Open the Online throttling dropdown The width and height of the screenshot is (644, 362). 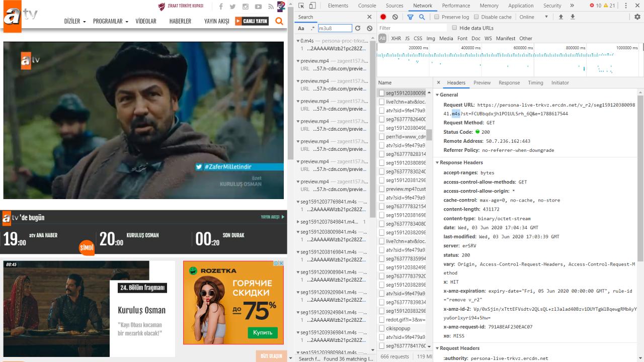[x=533, y=17]
